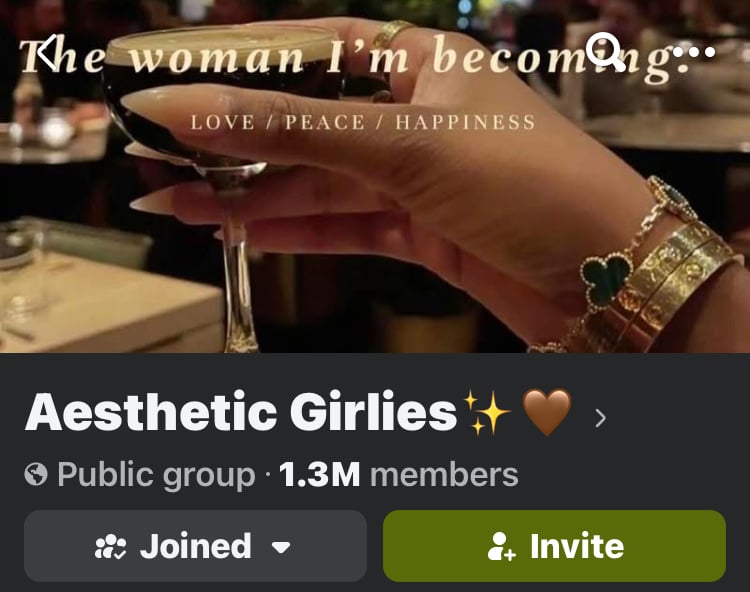Click the Public group privacy label
Image resolution: width=750 pixels, height=592 pixels.
click(156, 475)
